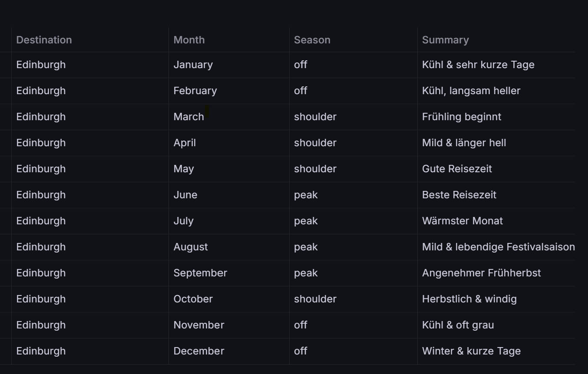Click the "Frühling beginnt" summary cell
The height and width of the screenshot is (374, 588).
(x=461, y=117)
